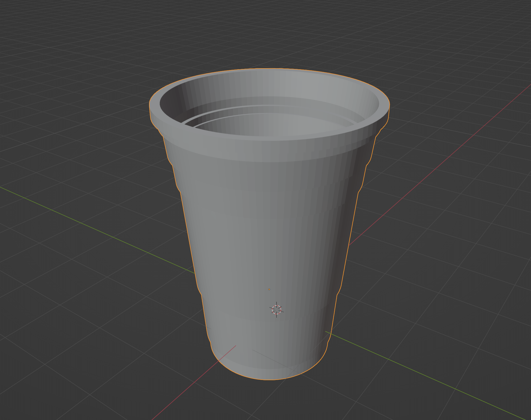
Task: Select the gray cup model
Action: pyautogui.click(x=269, y=224)
